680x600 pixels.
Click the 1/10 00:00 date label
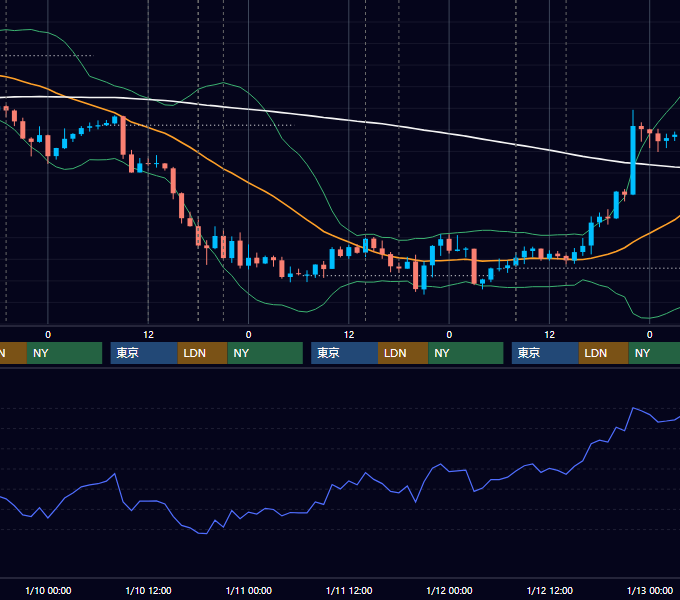[x=48, y=590]
